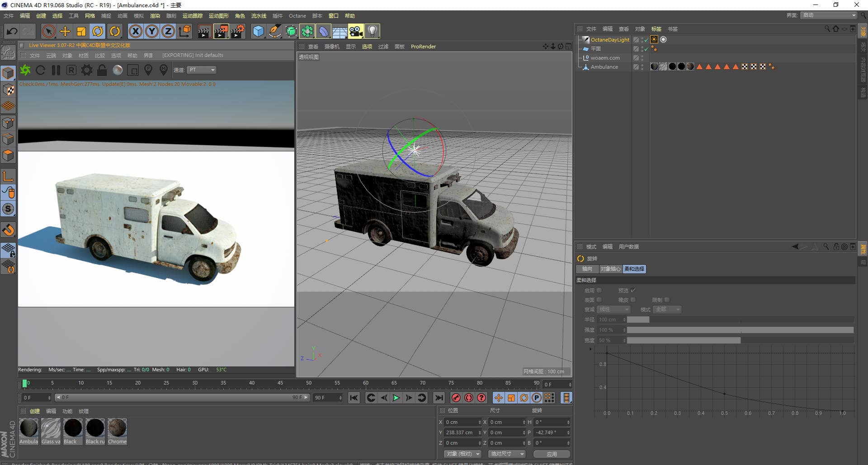The width and height of the screenshot is (868, 465).
Task: Select the Move tool in top toolbar
Action: coord(65,31)
